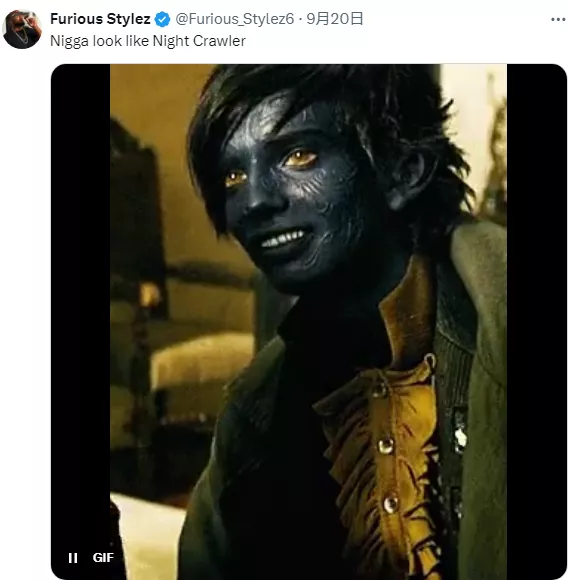Open Furious Stylez profile avatar picture
This screenshot has height=580, width=569.
pyautogui.click(x=21, y=29)
